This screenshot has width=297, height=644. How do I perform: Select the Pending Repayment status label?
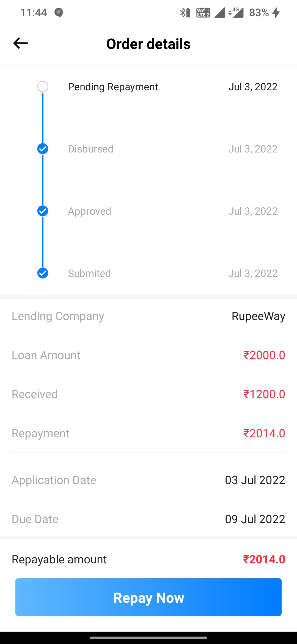point(113,87)
